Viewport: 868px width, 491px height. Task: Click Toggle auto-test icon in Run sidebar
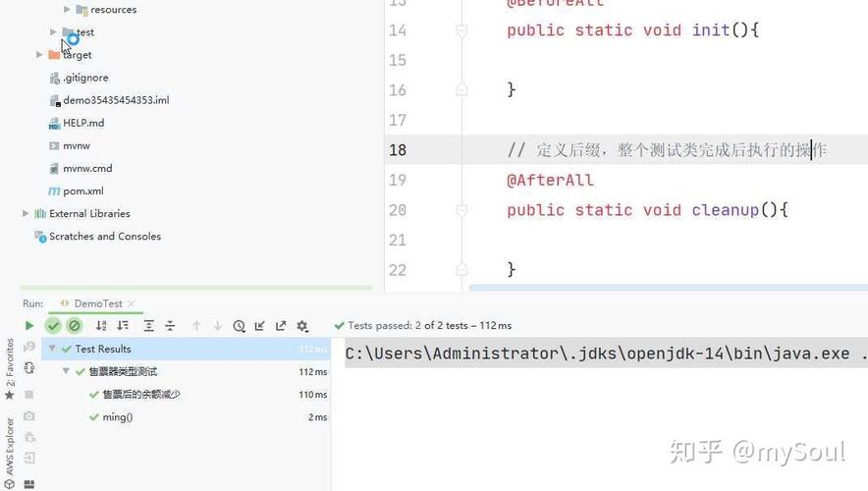click(29, 368)
